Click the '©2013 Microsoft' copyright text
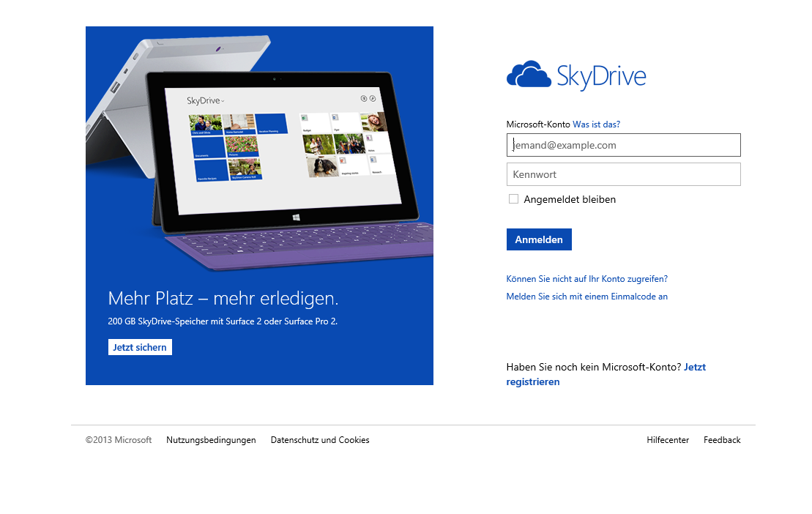The image size is (812, 514). click(x=119, y=440)
